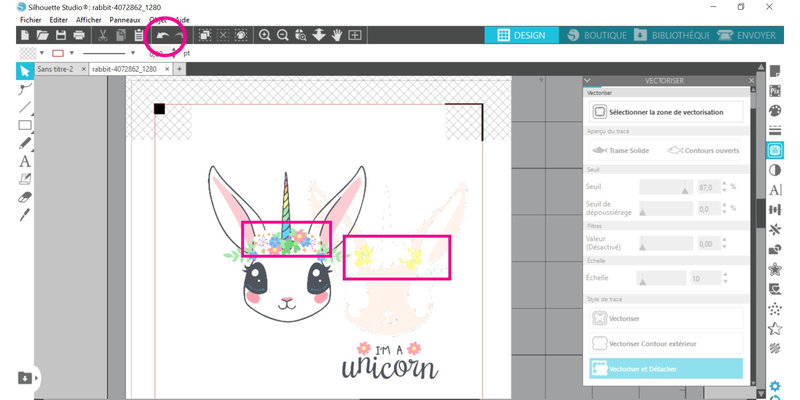Click the Print icon in the toolbar

(x=78, y=35)
